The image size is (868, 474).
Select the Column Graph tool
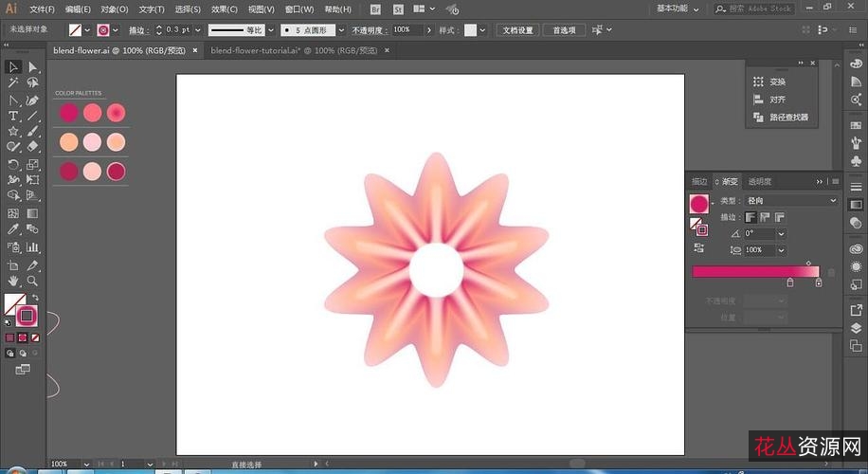(32, 247)
